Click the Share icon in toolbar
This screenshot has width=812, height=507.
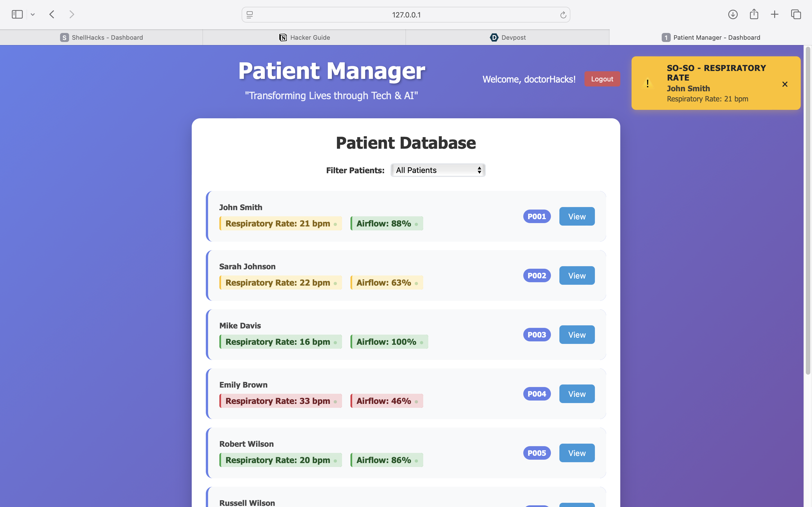click(754, 14)
